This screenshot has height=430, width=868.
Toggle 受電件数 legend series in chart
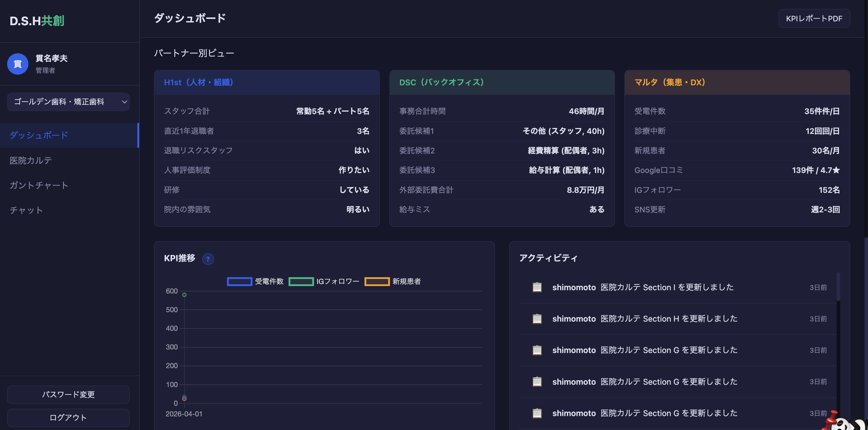click(x=255, y=281)
